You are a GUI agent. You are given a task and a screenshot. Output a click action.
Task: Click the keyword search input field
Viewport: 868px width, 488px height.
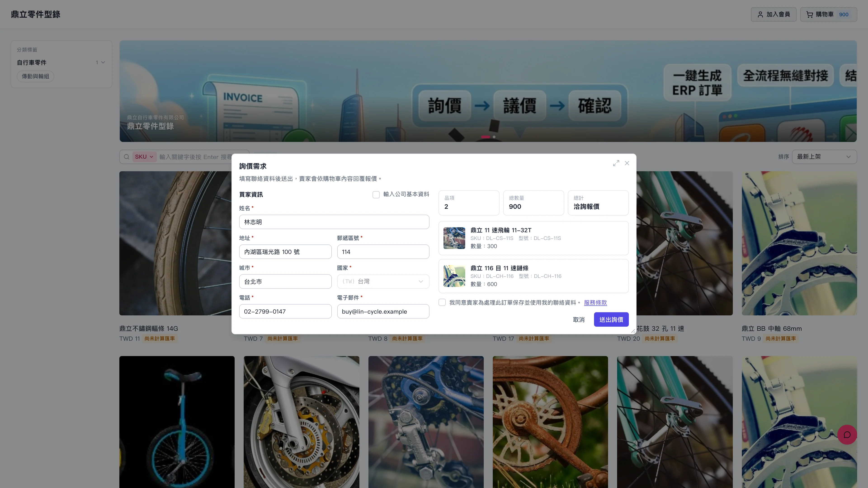coord(196,157)
